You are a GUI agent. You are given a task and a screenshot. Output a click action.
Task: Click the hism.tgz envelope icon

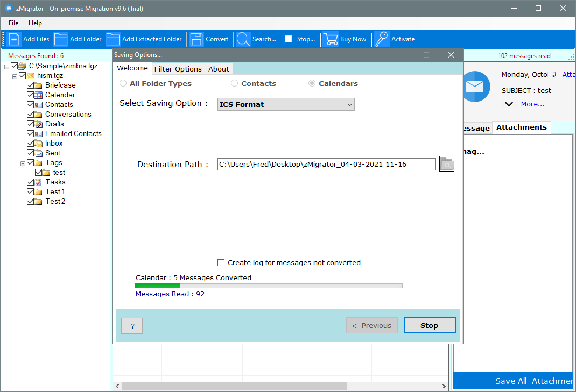pos(30,76)
